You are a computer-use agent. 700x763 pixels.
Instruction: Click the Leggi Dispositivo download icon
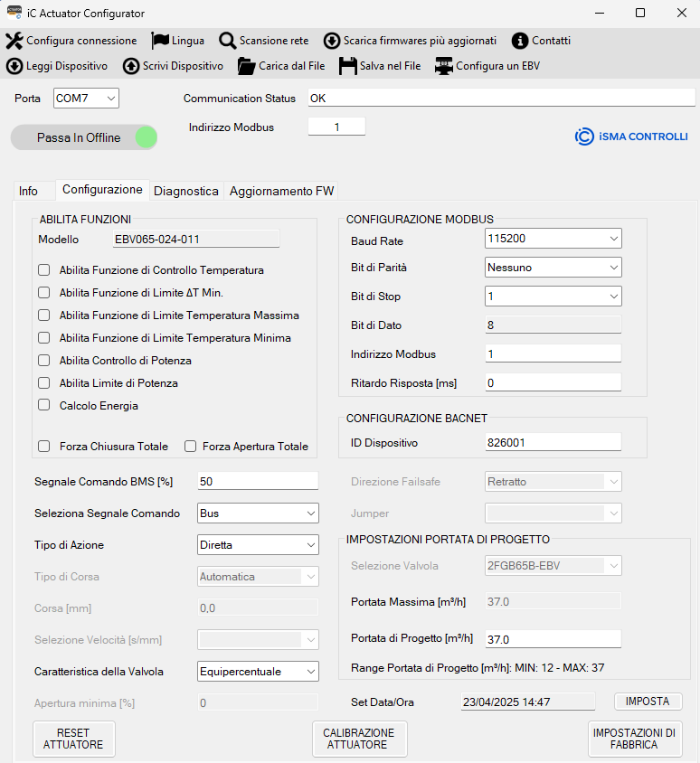coord(14,66)
